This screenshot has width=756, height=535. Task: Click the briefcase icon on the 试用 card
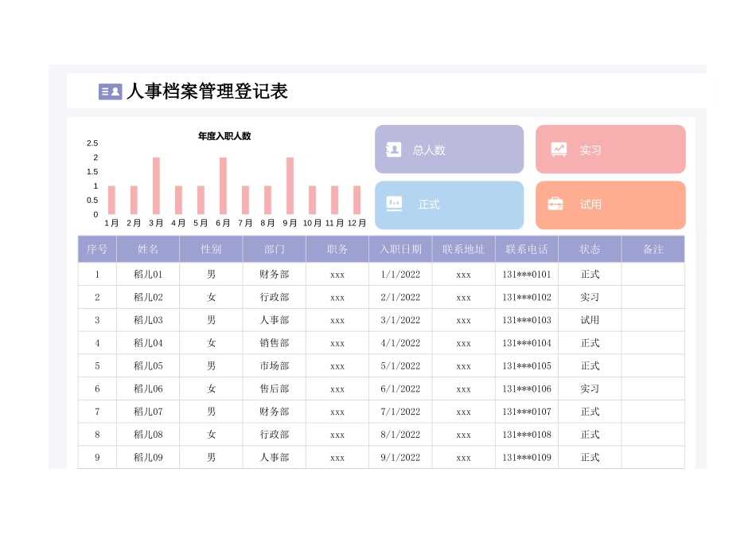tap(557, 205)
